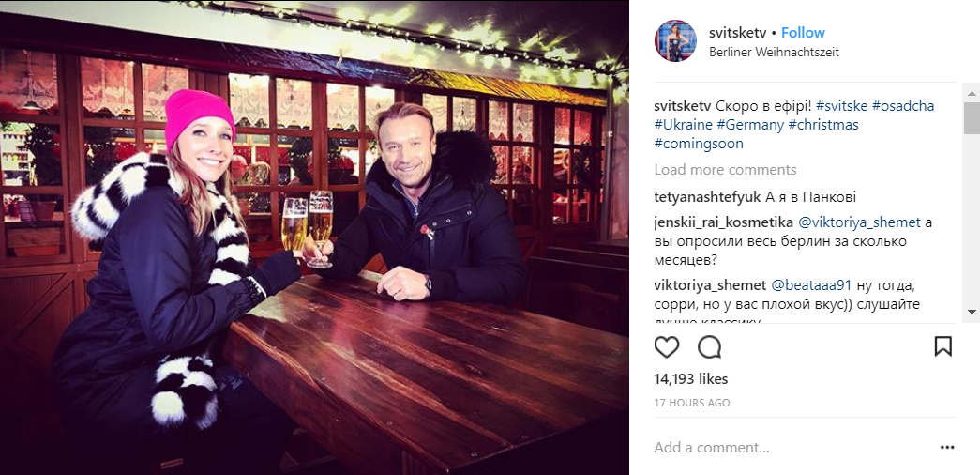Save the post with the bookmark icon
The height and width of the screenshot is (475, 980).
click(943, 346)
